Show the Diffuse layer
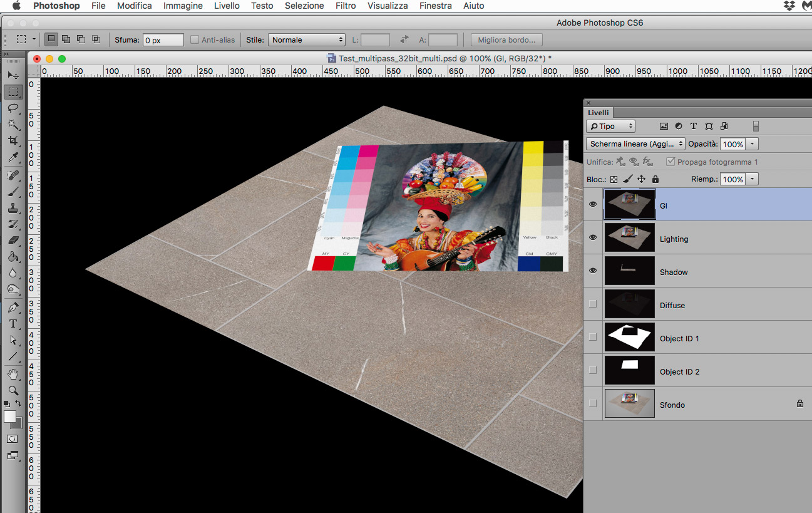 [593, 304]
